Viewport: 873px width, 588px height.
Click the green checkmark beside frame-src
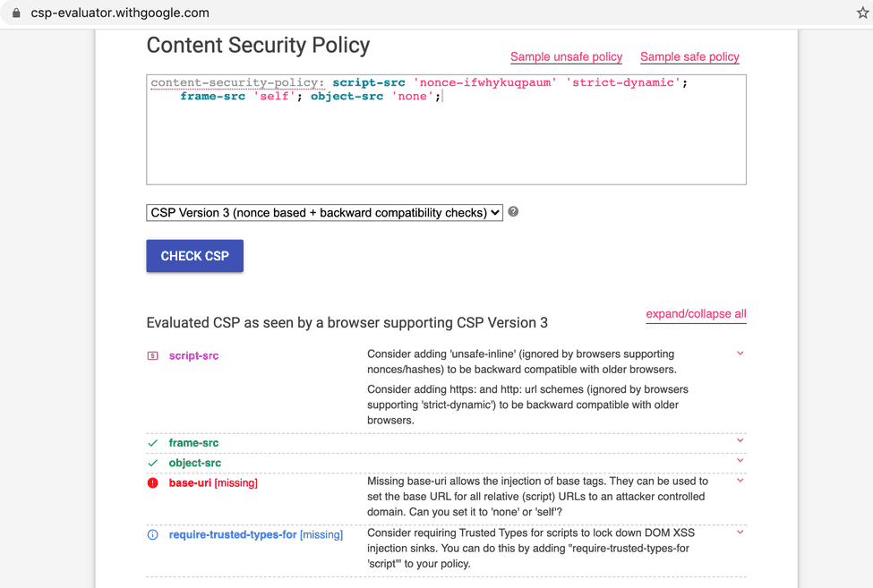pos(153,442)
